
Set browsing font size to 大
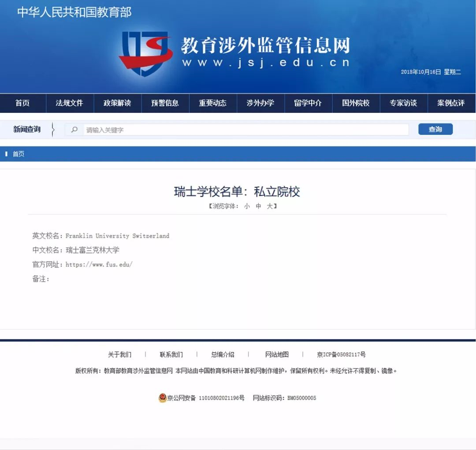point(270,206)
